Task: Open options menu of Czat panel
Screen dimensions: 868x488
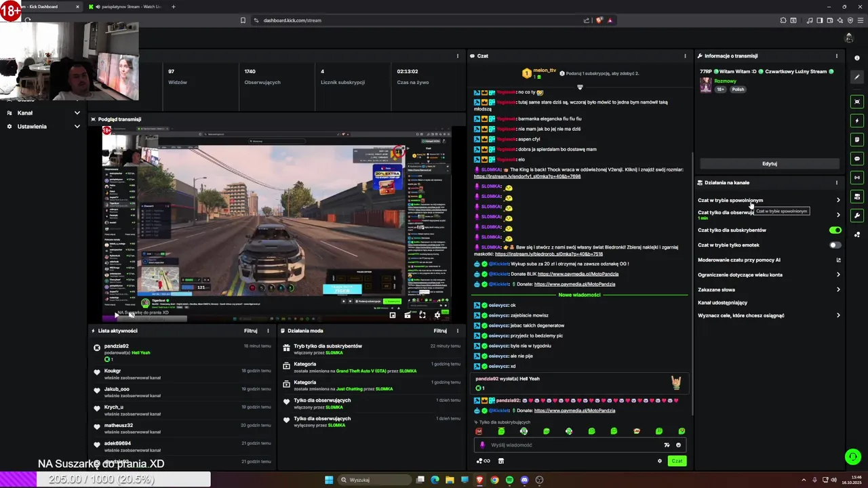Action: [685, 56]
